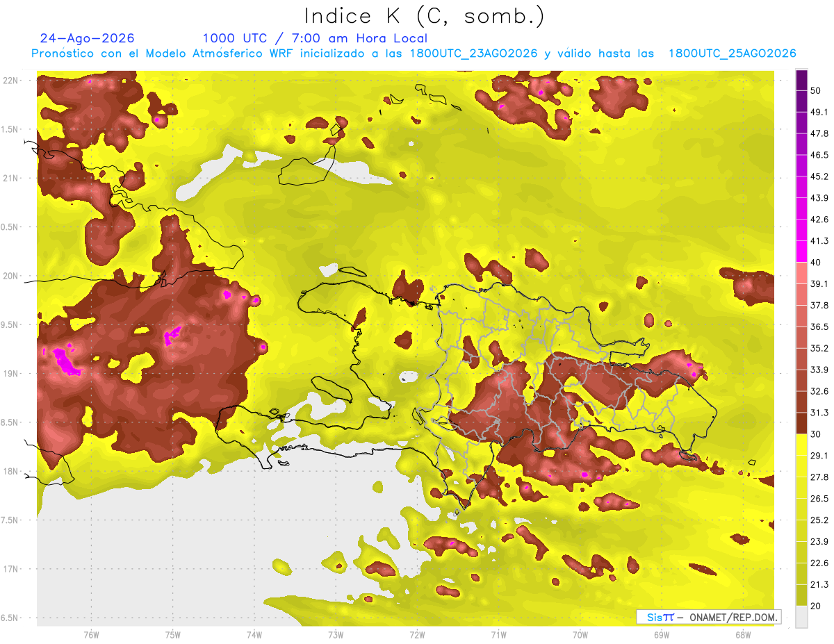
Task: Click the '68W' longitude tick label
Action: point(743,634)
